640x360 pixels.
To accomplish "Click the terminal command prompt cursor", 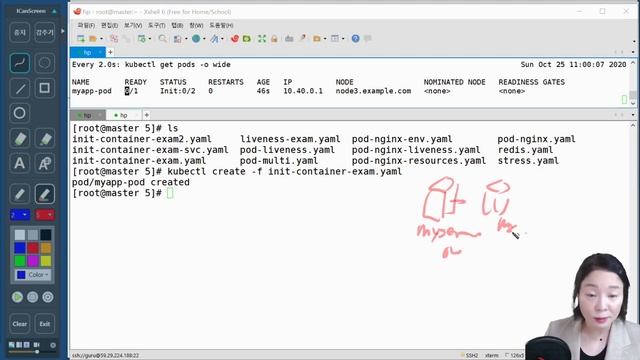I will click(x=170, y=193).
